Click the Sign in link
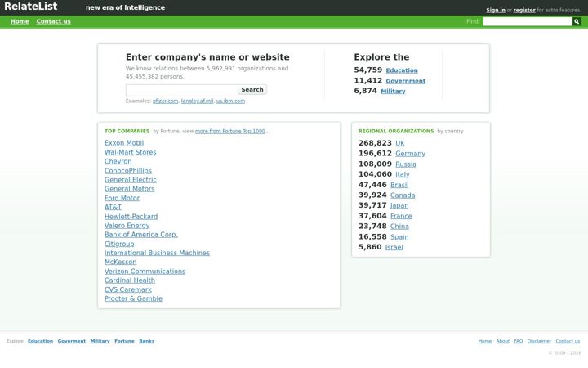 click(x=496, y=10)
